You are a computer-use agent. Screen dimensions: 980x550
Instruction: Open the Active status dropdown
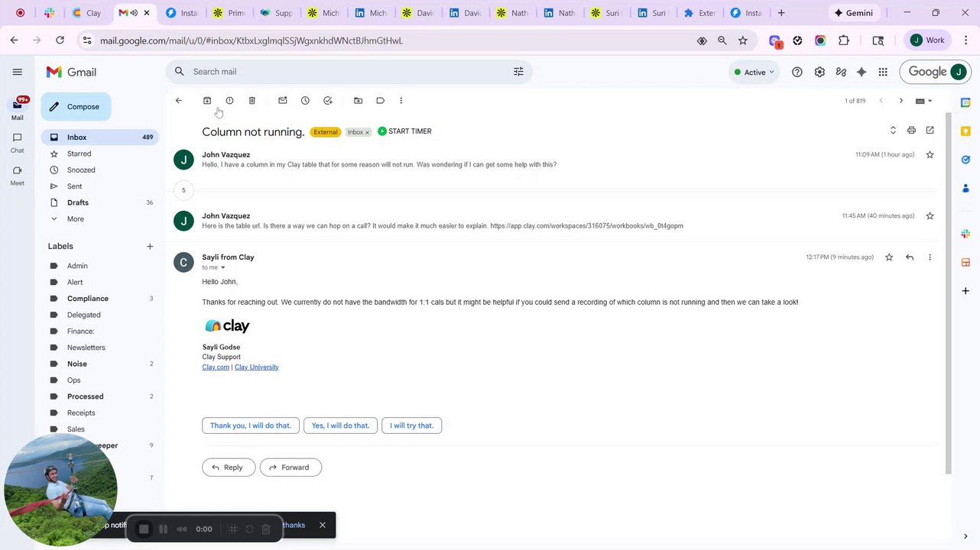tap(754, 72)
